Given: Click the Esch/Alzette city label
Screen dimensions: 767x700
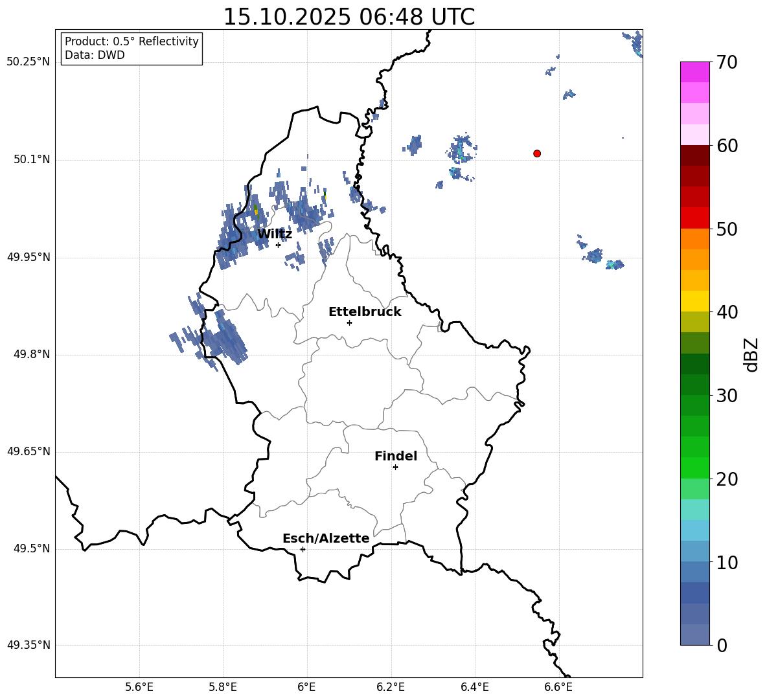Looking at the screenshot, I should 326,538.
